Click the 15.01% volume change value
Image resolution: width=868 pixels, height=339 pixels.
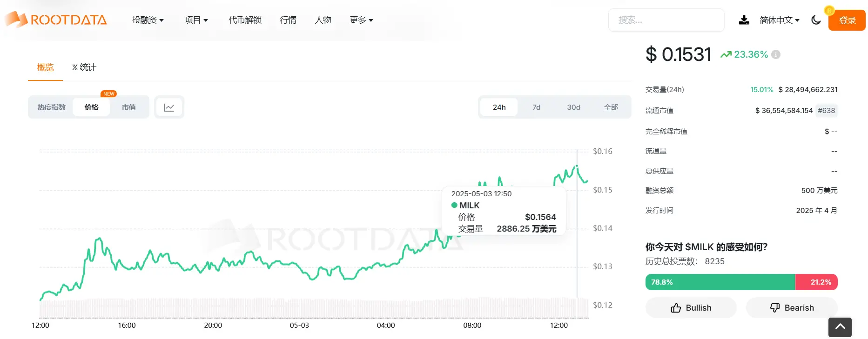pos(761,90)
